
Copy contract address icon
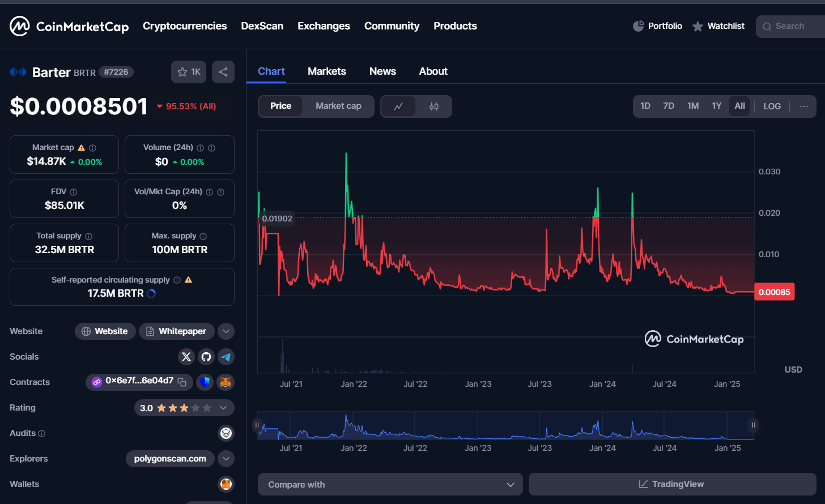pyautogui.click(x=182, y=382)
